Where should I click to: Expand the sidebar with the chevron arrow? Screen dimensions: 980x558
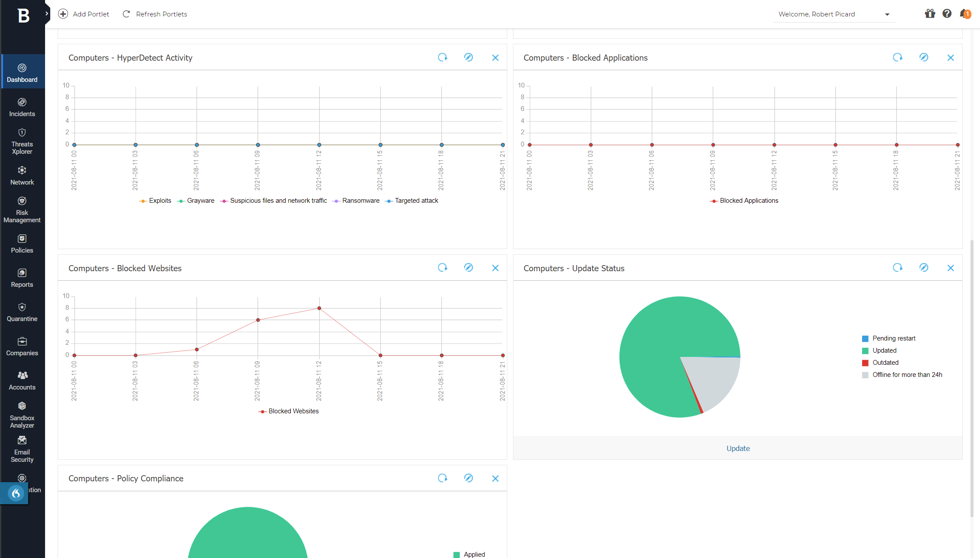(47, 13)
